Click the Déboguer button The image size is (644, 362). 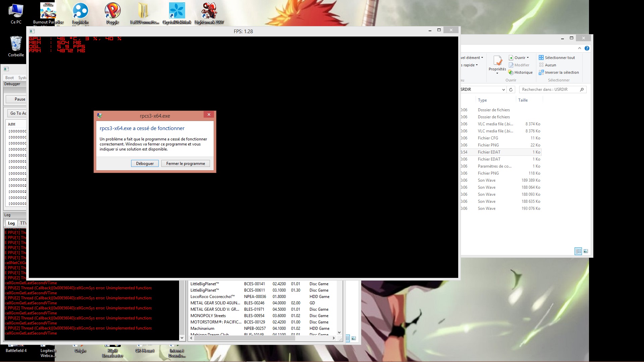[145, 164]
